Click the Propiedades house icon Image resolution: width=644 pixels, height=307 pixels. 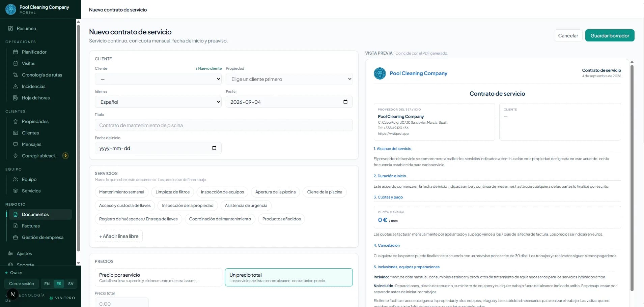pyautogui.click(x=16, y=121)
